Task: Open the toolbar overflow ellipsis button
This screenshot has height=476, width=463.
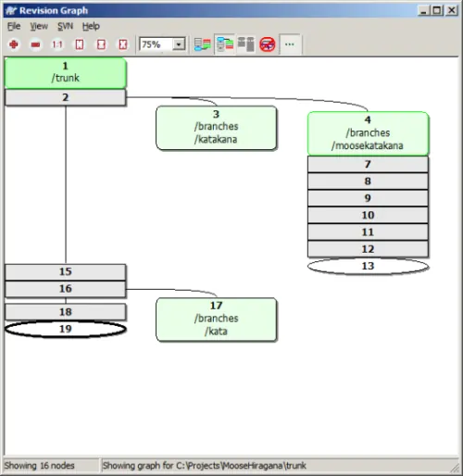Action: [x=290, y=44]
